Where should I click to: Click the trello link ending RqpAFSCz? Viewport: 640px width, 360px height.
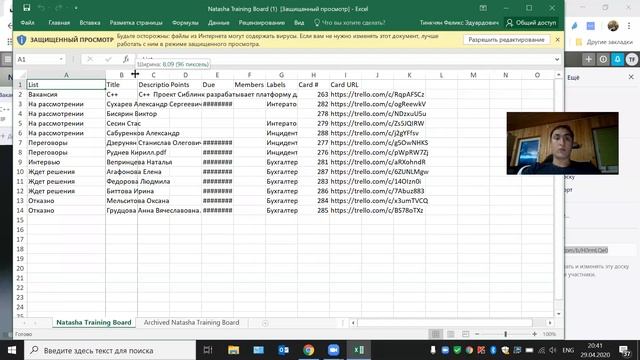pos(377,94)
